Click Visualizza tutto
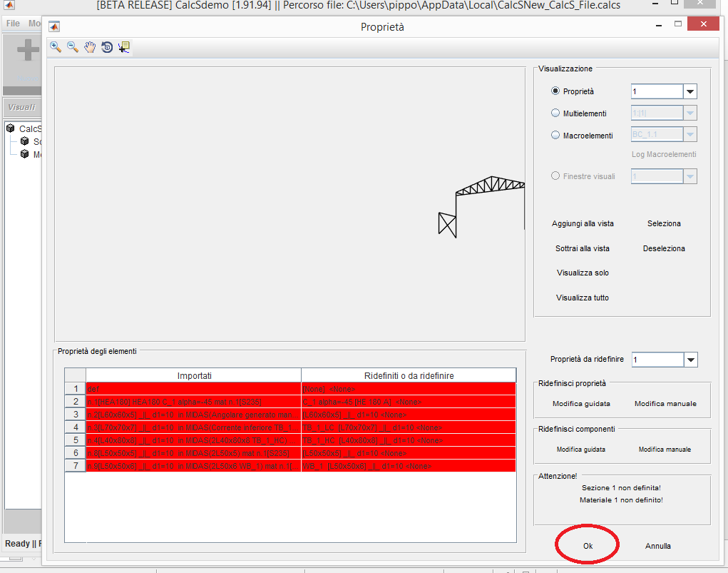The height and width of the screenshot is (573, 728). (583, 298)
